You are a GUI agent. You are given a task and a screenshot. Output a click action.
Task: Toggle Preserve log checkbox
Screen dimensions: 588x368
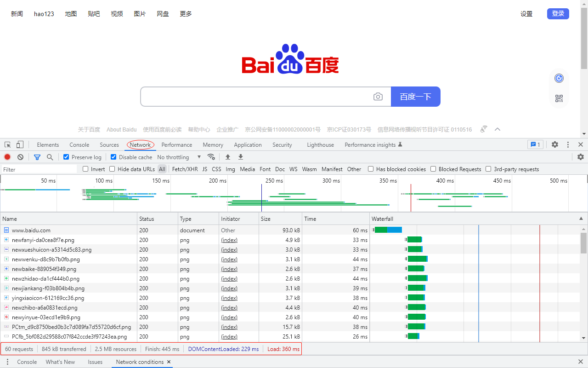click(66, 157)
